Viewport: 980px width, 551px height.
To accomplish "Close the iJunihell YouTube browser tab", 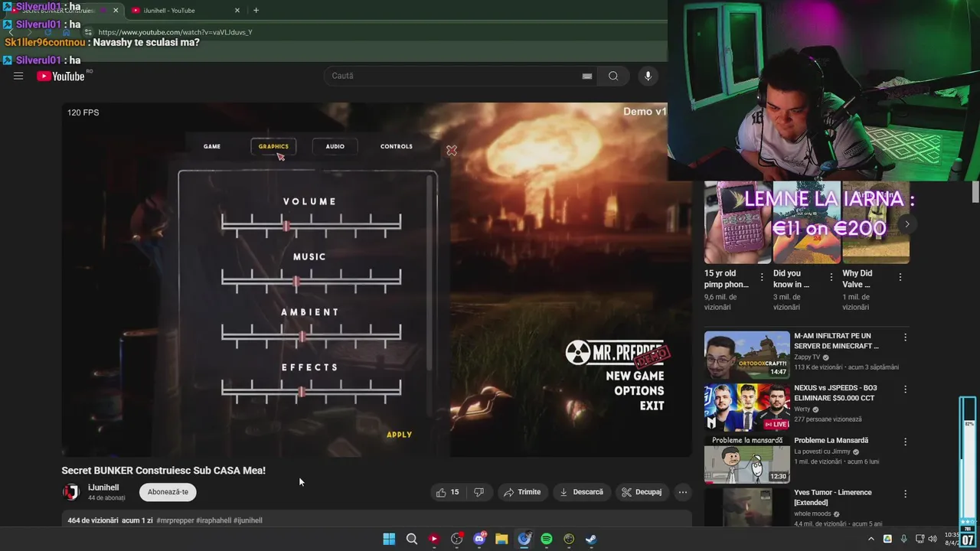I will click(237, 11).
